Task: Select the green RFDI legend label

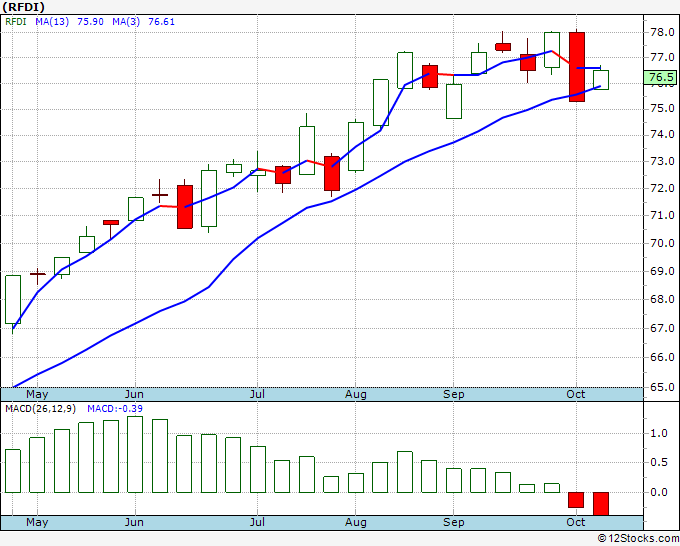Action: (16, 22)
